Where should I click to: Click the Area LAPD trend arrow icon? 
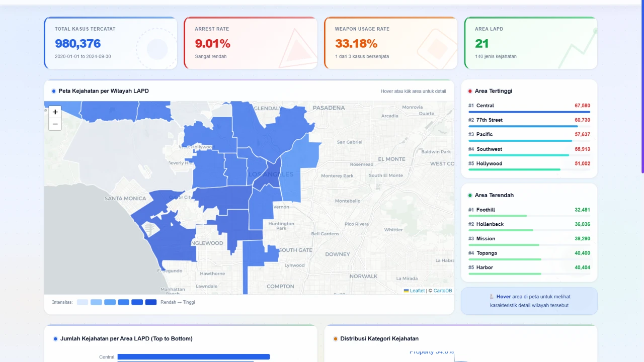pos(578,48)
